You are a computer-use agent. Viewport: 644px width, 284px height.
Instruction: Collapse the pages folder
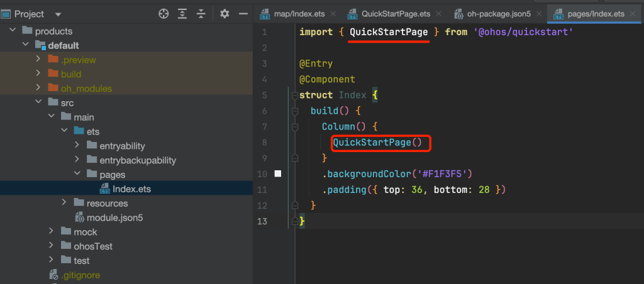click(x=77, y=174)
